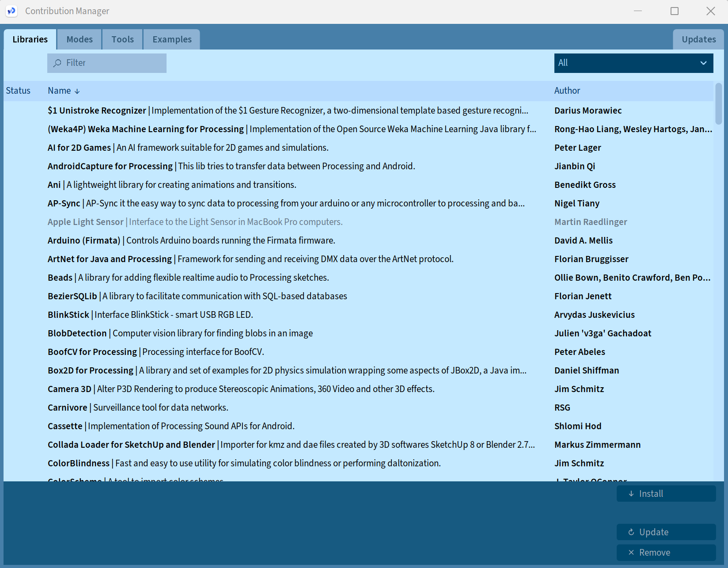The image size is (728, 568).
Task: Open the All category dropdown
Action: 633,63
